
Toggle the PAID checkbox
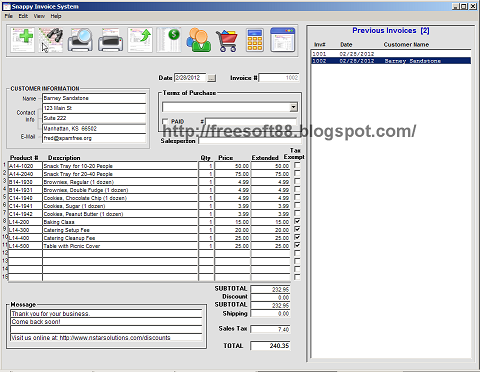pos(165,122)
